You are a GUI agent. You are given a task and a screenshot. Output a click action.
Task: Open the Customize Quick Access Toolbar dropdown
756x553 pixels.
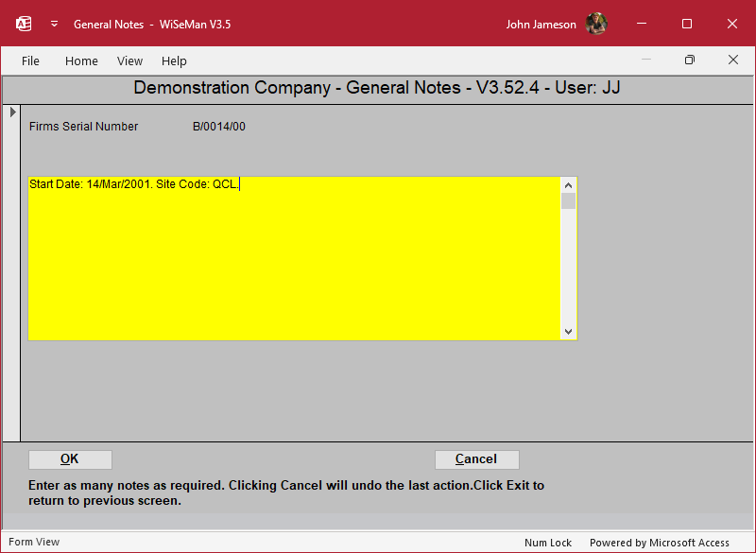[x=54, y=24]
